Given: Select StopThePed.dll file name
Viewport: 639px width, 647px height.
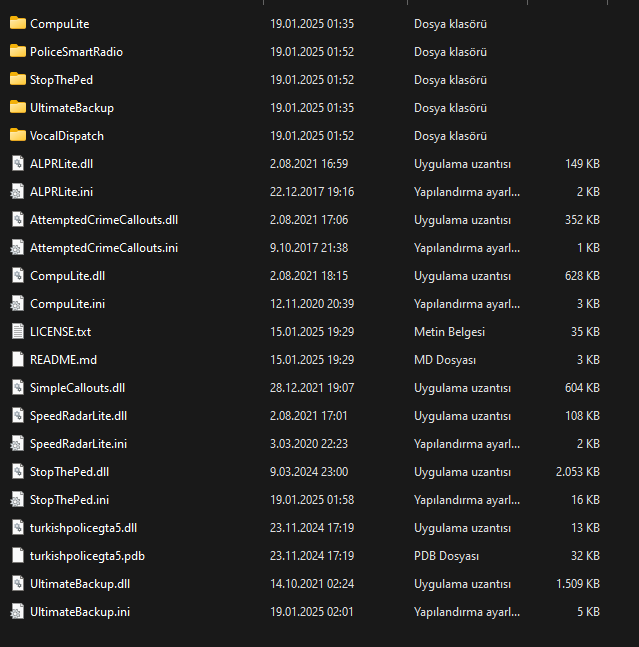Looking at the screenshot, I should click(69, 472).
